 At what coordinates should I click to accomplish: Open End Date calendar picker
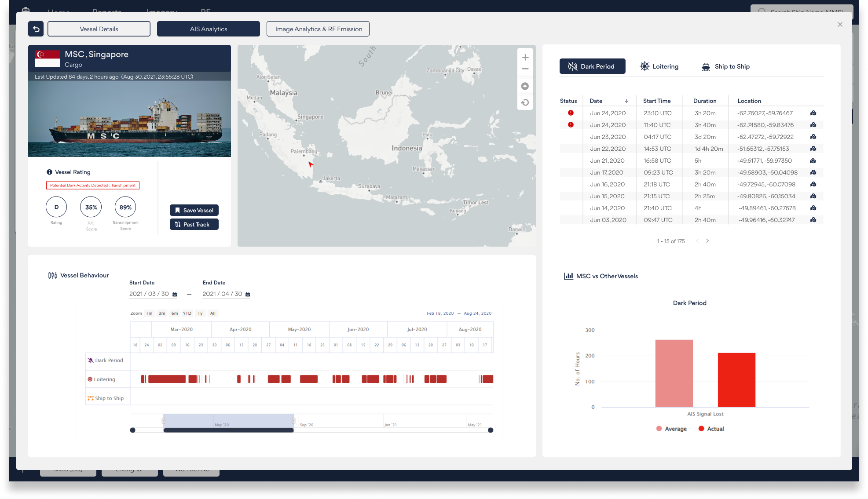point(248,294)
